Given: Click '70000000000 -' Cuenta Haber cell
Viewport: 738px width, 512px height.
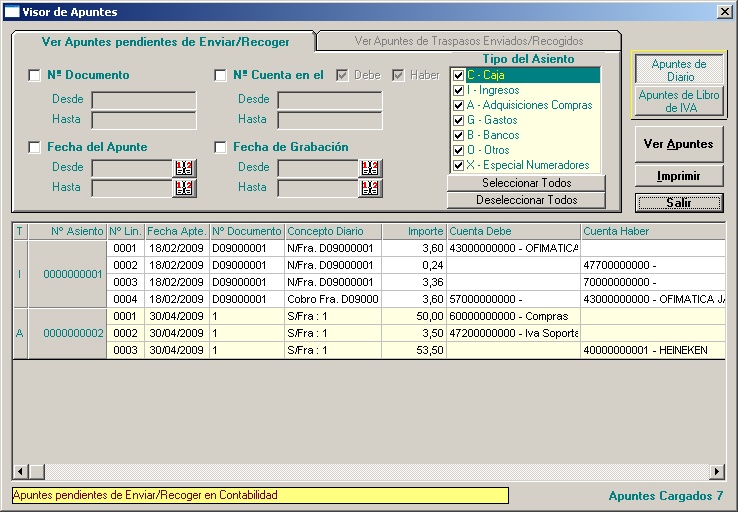Looking at the screenshot, I should coord(653,282).
